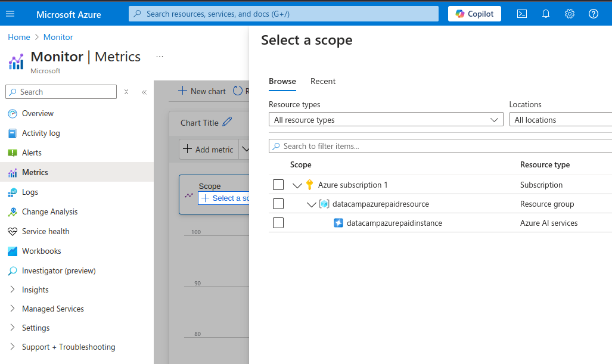This screenshot has height=364, width=612.
Task: Open Cloud Shell from the top bar
Action: [522, 14]
